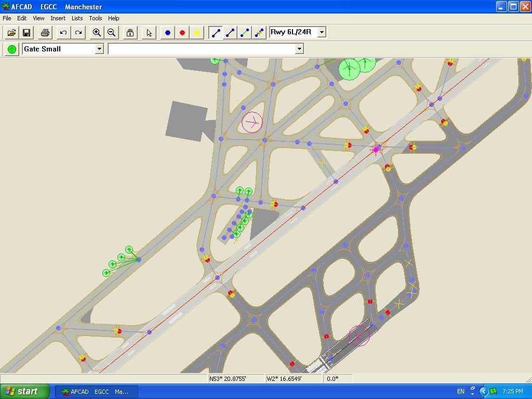Click the Windows start button
This screenshot has width=532, height=399.
(x=24, y=391)
